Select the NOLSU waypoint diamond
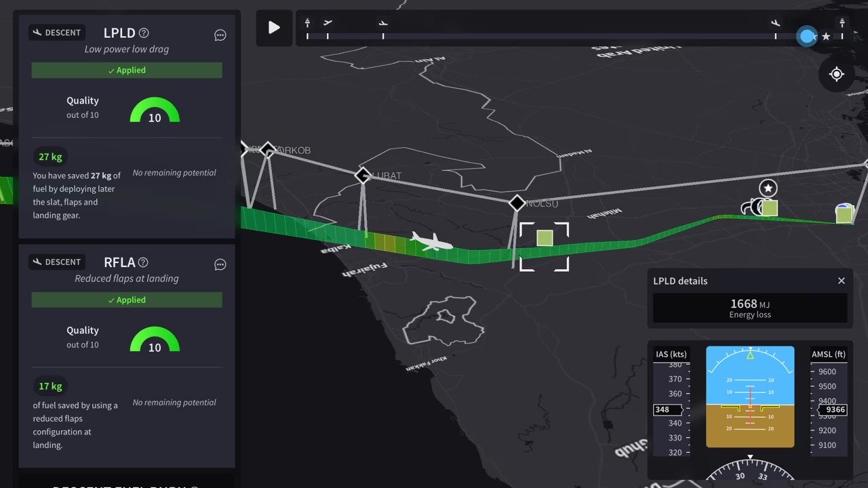The height and width of the screenshot is (488, 868). pyautogui.click(x=517, y=203)
